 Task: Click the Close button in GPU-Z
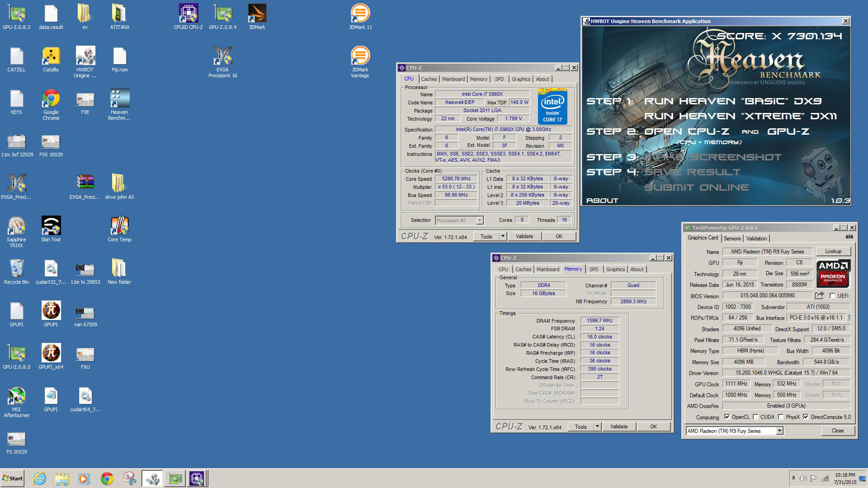pyautogui.click(x=838, y=431)
